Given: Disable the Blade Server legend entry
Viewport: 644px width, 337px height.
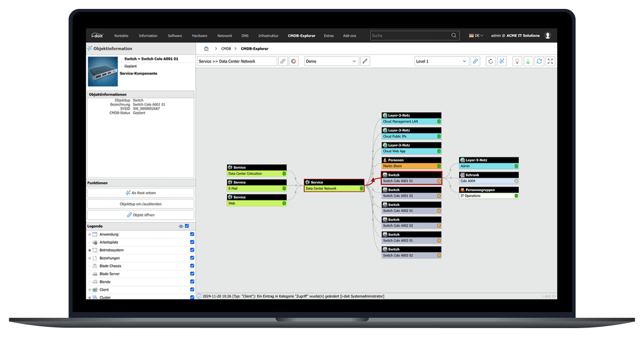Looking at the screenshot, I should click(192, 274).
